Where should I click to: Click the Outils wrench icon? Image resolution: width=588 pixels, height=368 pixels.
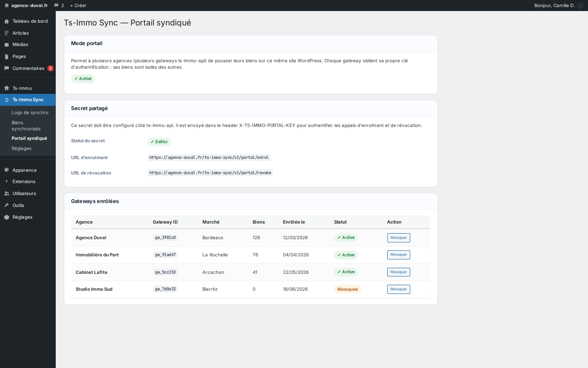(7, 205)
